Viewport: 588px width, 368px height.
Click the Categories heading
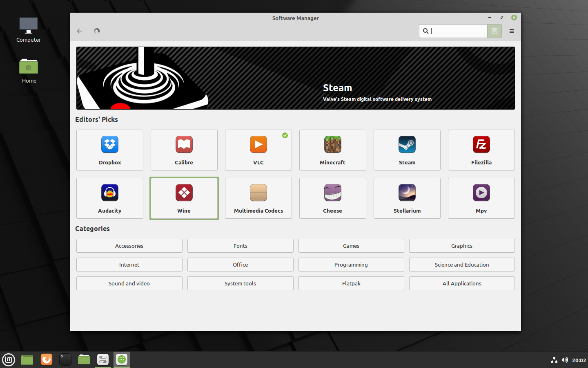click(x=92, y=229)
